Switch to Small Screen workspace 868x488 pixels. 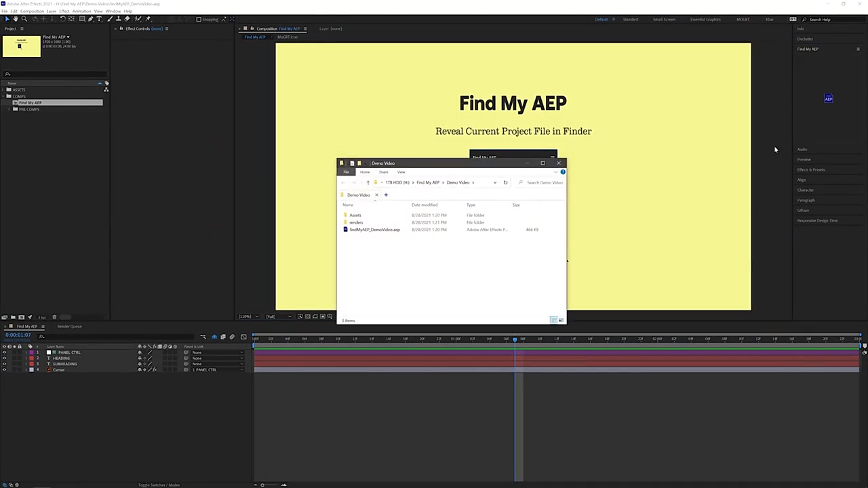pos(664,19)
